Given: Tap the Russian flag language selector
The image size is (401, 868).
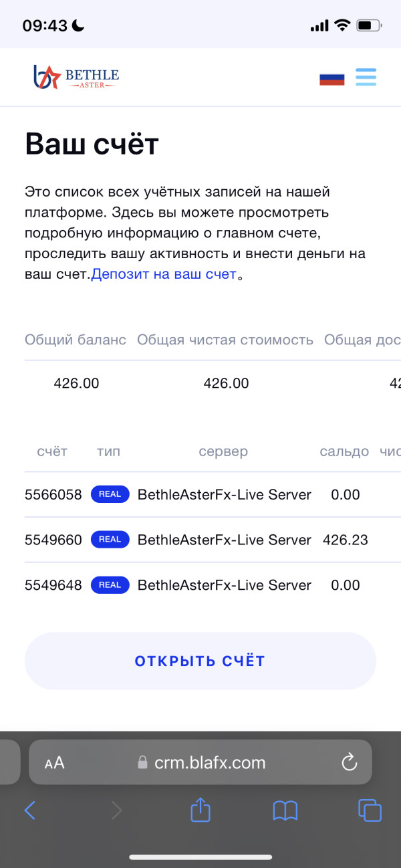Looking at the screenshot, I should (x=331, y=78).
